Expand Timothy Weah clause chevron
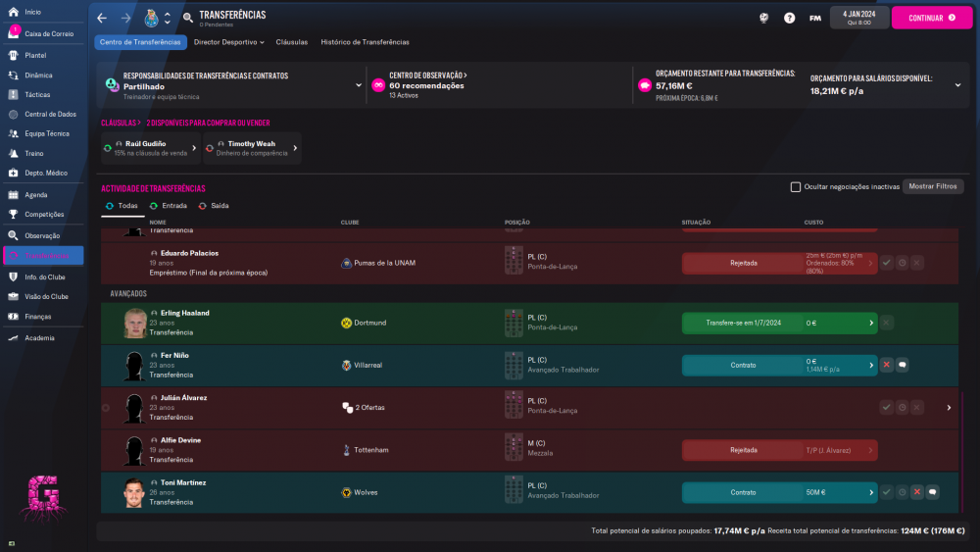The width and height of the screenshot is (980, 552). (295, 148)
